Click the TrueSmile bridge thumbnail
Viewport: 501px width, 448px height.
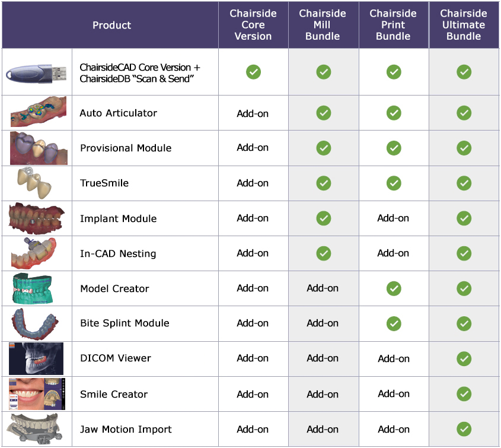34,183
